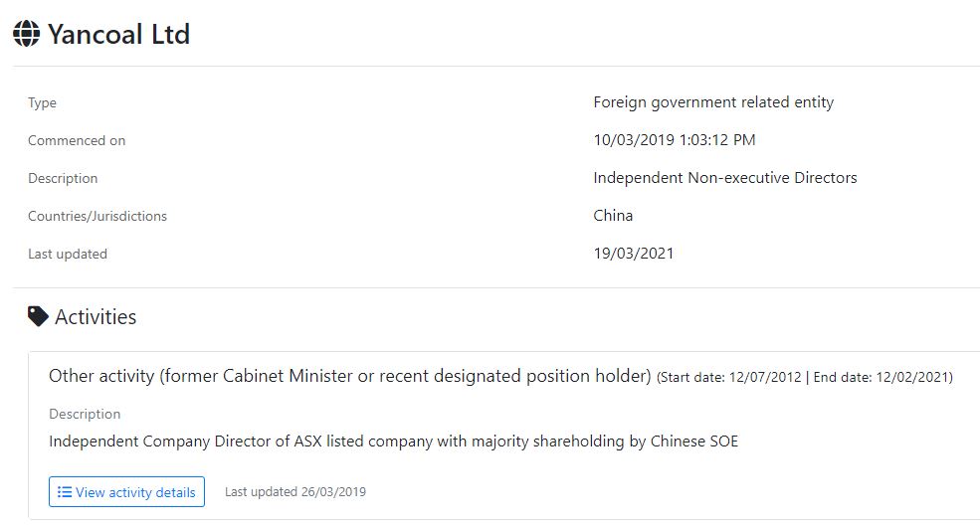Click the activity description about Chinese SOE
Viewport: 980px width, 531px height.
(393, 442)
